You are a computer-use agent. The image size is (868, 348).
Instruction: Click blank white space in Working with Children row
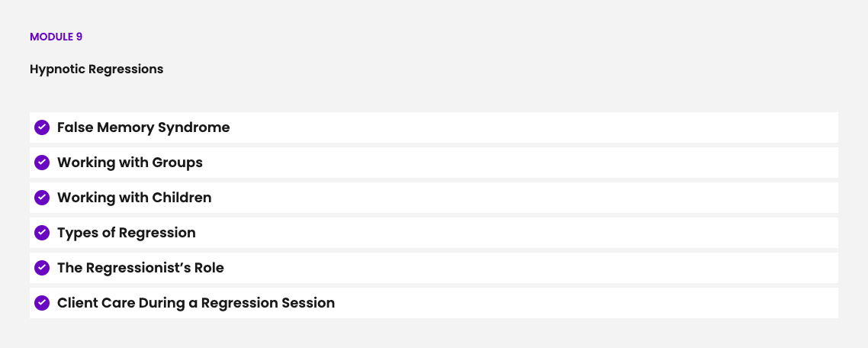click(x=534, y=198)
